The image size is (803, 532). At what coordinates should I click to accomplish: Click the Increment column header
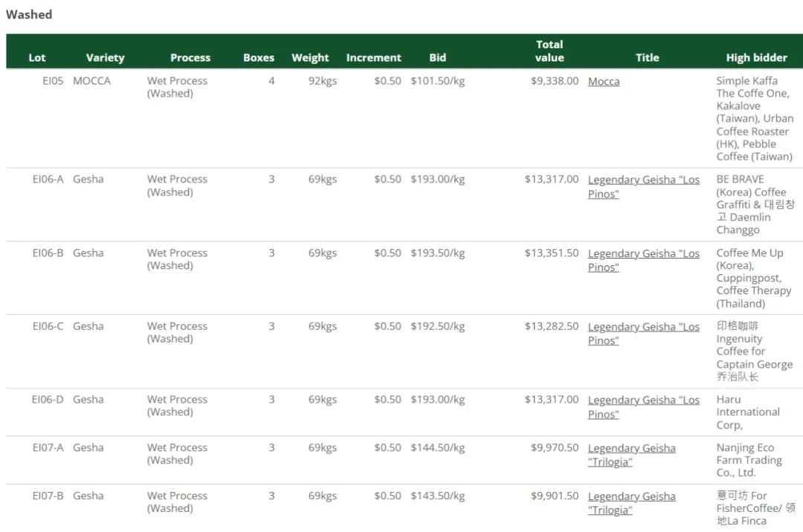373,58
